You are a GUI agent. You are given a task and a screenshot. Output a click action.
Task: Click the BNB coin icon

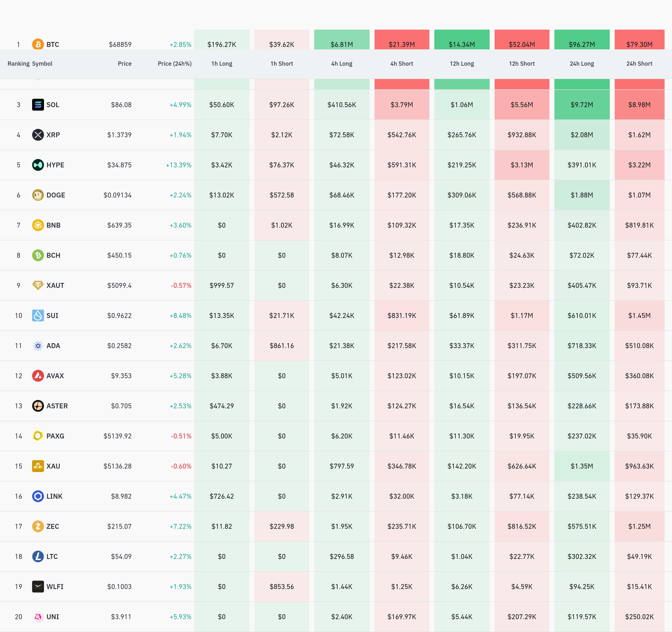click(x=38, y=225)
